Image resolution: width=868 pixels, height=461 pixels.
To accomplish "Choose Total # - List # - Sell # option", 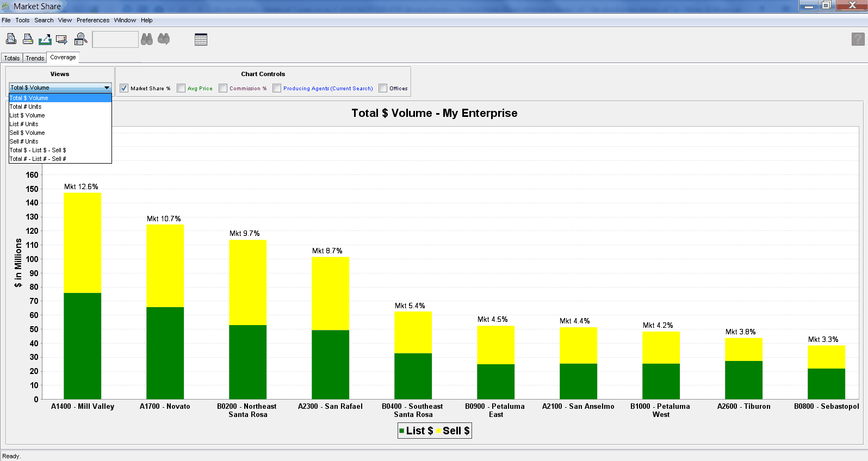I will click(60, 159).
